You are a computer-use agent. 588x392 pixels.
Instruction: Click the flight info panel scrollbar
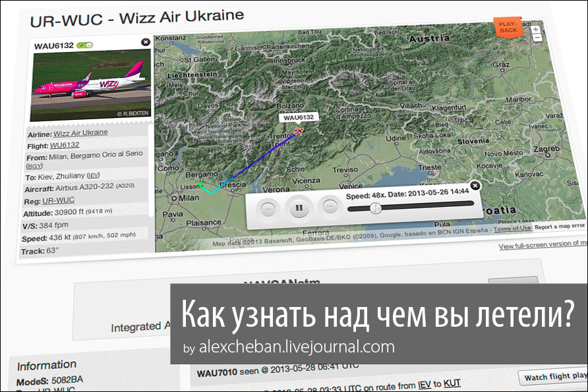click(151, 171)
